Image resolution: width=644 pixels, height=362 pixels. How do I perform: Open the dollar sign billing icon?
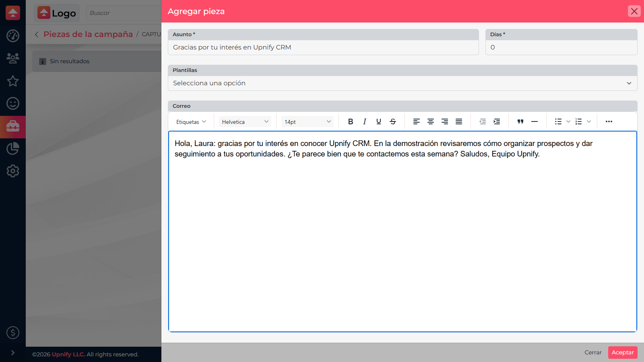click(13, 333)
